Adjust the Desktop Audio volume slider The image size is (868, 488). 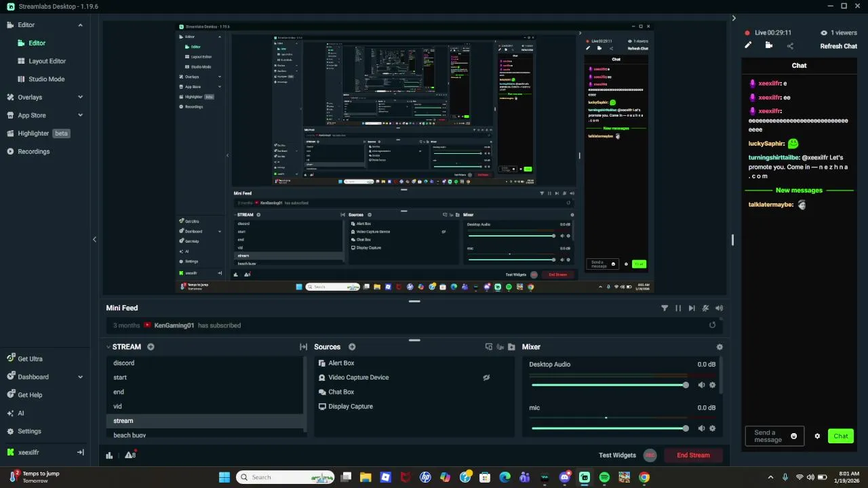tap(609, 385)
